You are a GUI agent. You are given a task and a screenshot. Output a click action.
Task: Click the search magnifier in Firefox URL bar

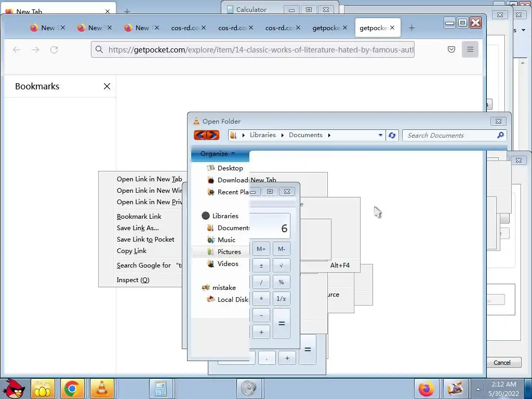point(99,49)
